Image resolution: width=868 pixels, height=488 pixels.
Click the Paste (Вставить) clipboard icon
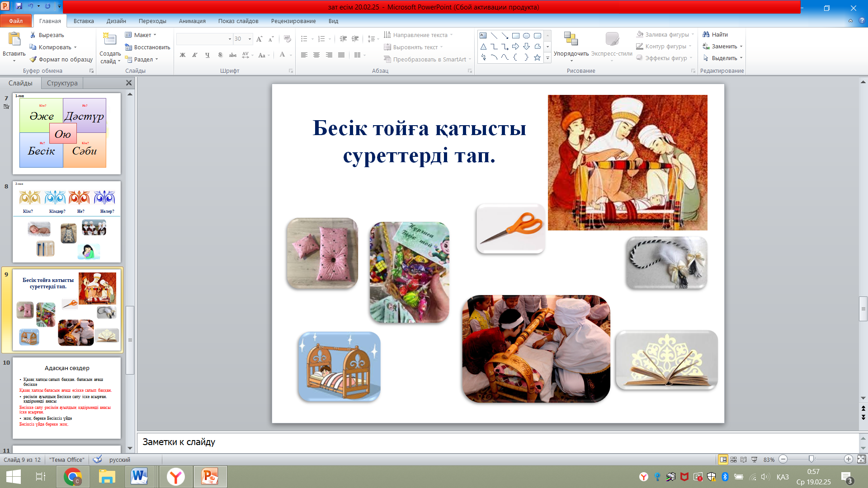[14, 39]
